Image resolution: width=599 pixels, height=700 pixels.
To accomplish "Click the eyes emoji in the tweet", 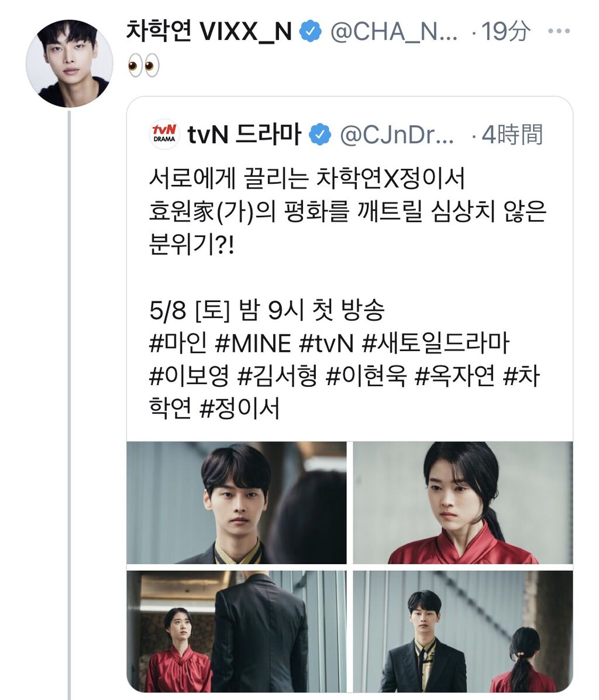I will tap(143, 66).
